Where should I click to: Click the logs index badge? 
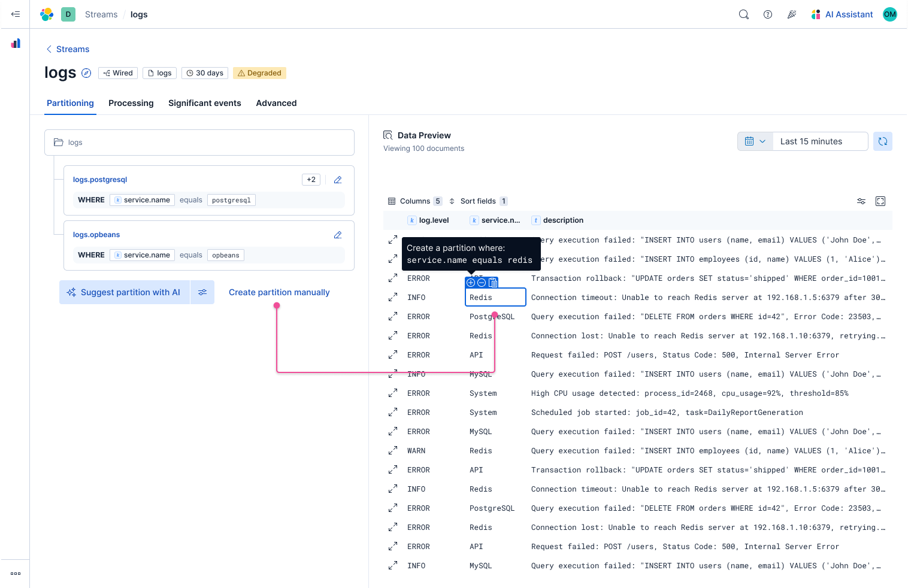(159, 73)
